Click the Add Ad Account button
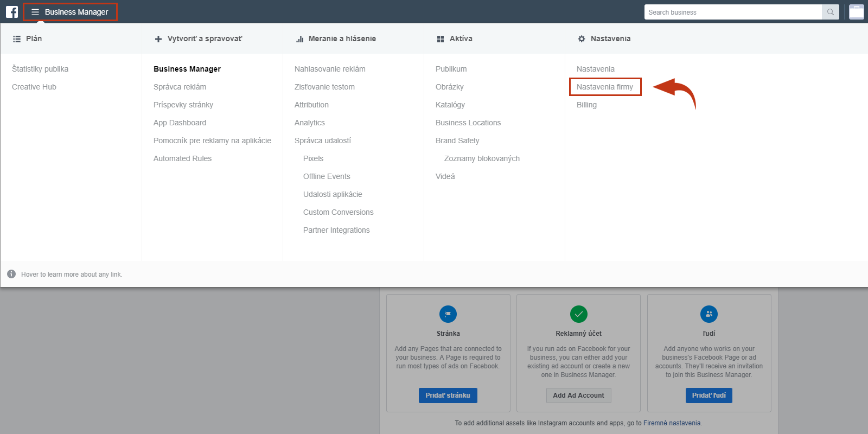The width and height of the screenshot is (868, 434). pyautogui.click(x=578, y=395)
